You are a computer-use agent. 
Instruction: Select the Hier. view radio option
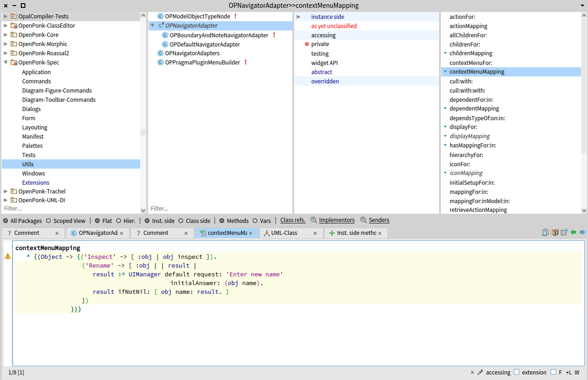point(119,221)
